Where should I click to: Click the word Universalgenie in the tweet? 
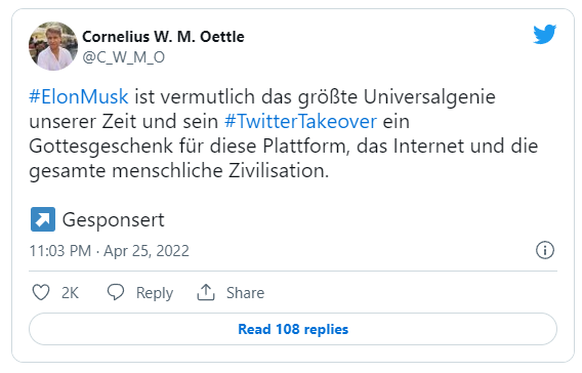point(429,97)
